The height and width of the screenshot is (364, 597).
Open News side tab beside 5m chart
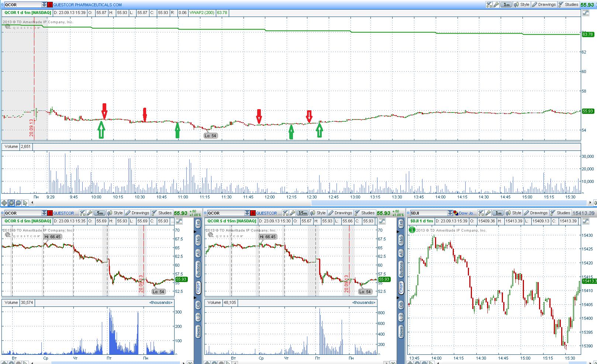pyautogui.click(x=198, y=332)
